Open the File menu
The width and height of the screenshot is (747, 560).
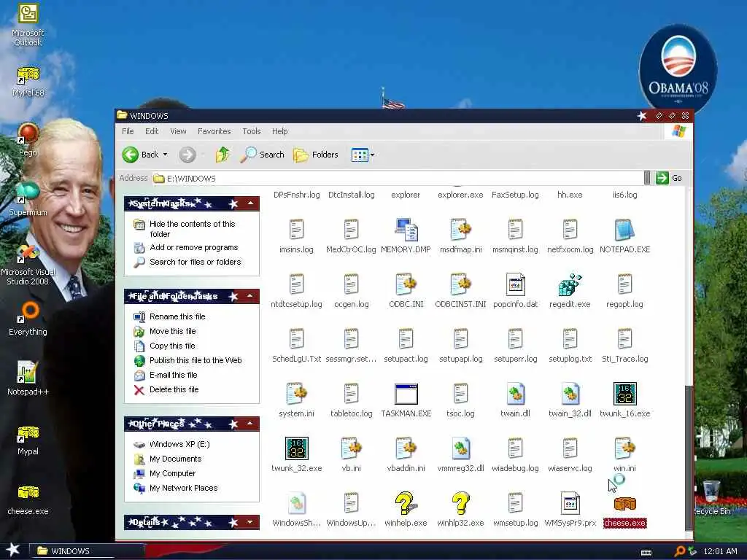[x=128, y=131]
